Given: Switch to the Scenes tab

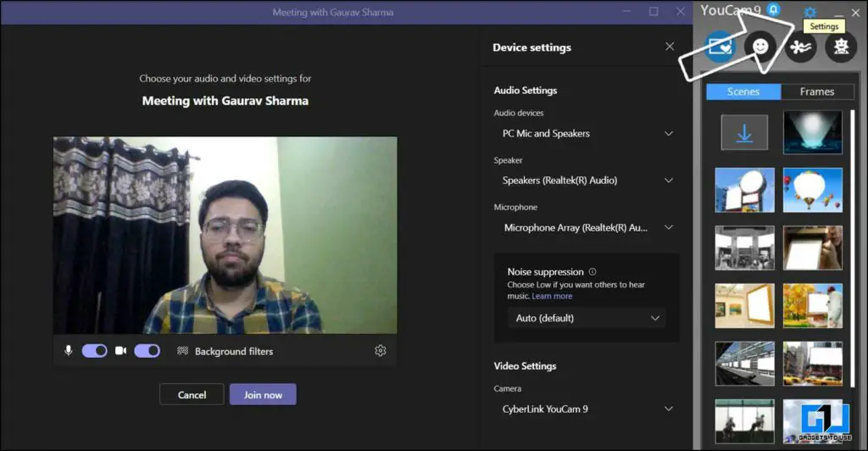Looking at the screenshot, I should pos(743,92).
